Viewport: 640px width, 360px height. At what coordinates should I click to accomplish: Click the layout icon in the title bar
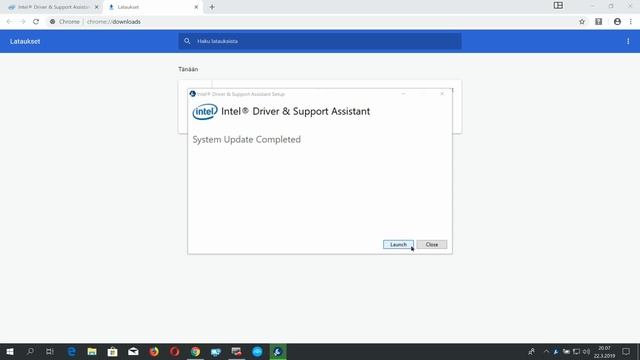click(558, 6)
